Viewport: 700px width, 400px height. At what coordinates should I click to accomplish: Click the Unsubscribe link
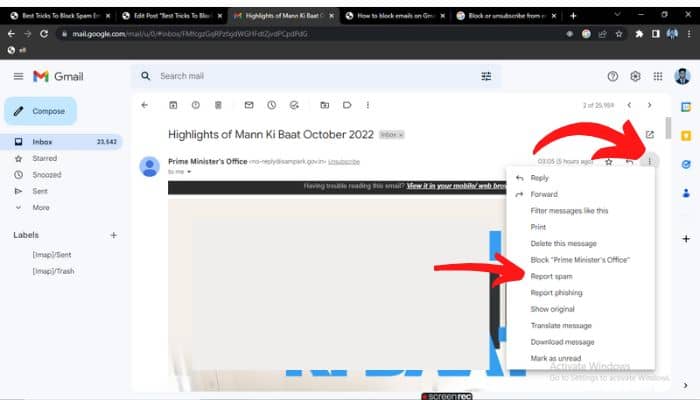click(344, 162)
